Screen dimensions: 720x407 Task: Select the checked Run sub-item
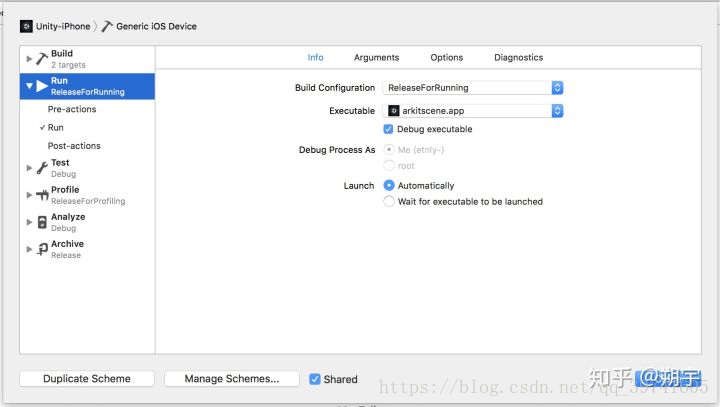click(x=56, y=128)
